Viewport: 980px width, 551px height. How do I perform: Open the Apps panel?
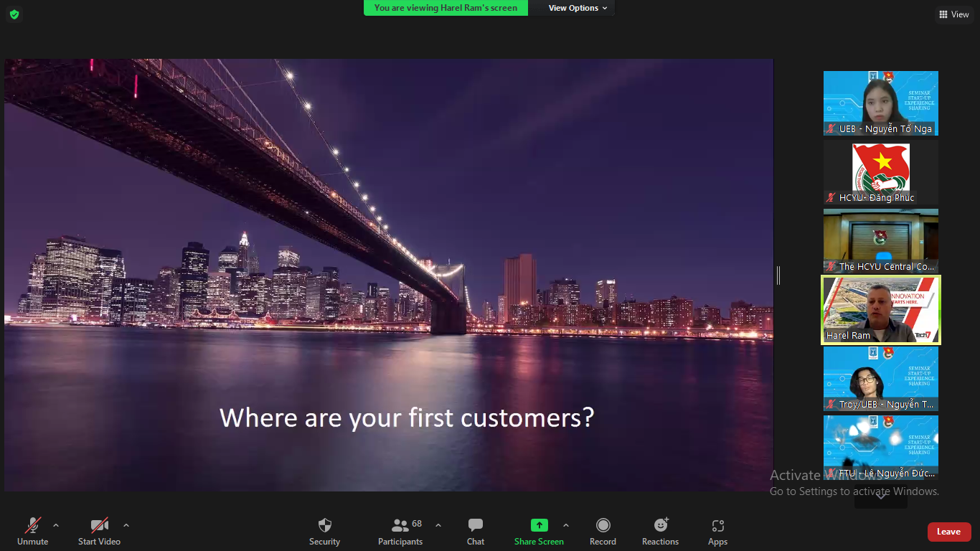click(717, 525)
